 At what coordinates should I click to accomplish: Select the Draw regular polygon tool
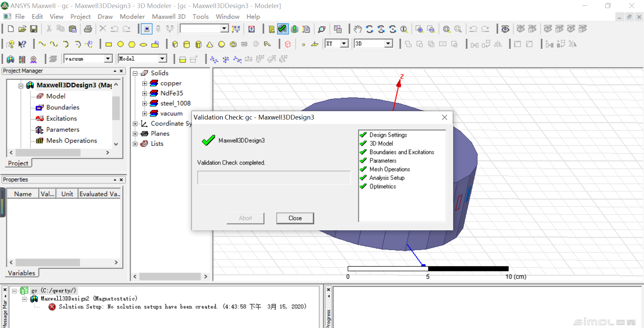132,44
